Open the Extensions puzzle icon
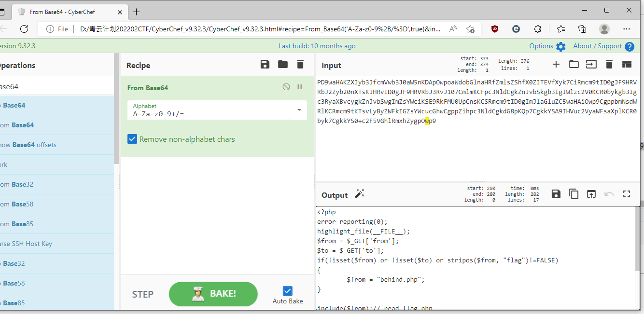The width and height of the screenshot is (644, 314). [537, 29]
